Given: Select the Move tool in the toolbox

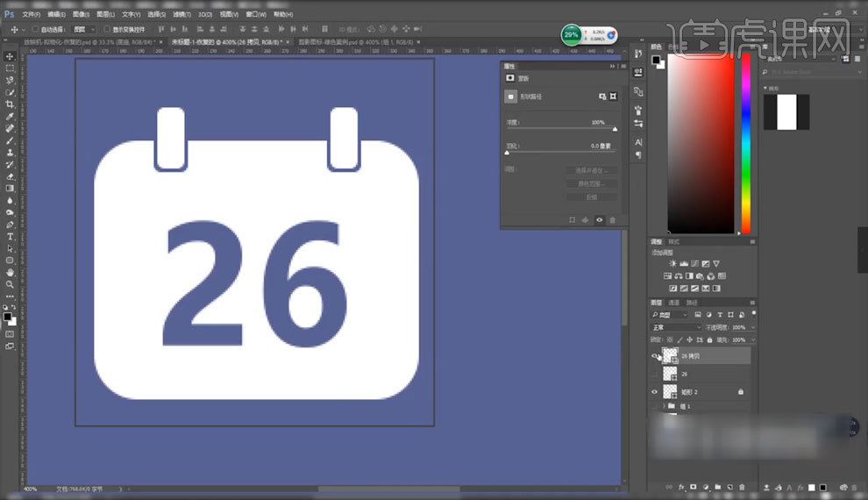Looking at the screenshot, I should (10, 56).
